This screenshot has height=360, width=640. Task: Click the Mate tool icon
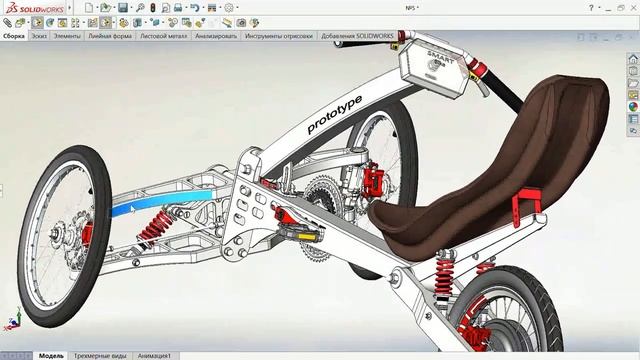pos(50,23)
